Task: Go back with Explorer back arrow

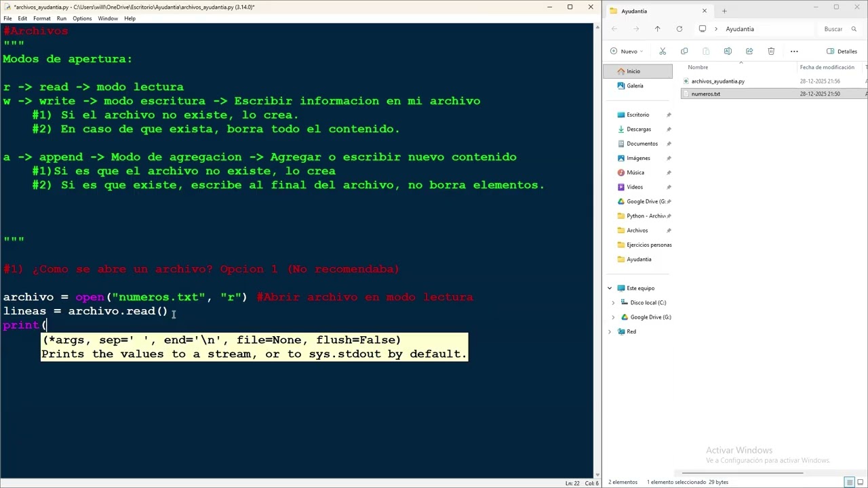Action: [614, 29]
